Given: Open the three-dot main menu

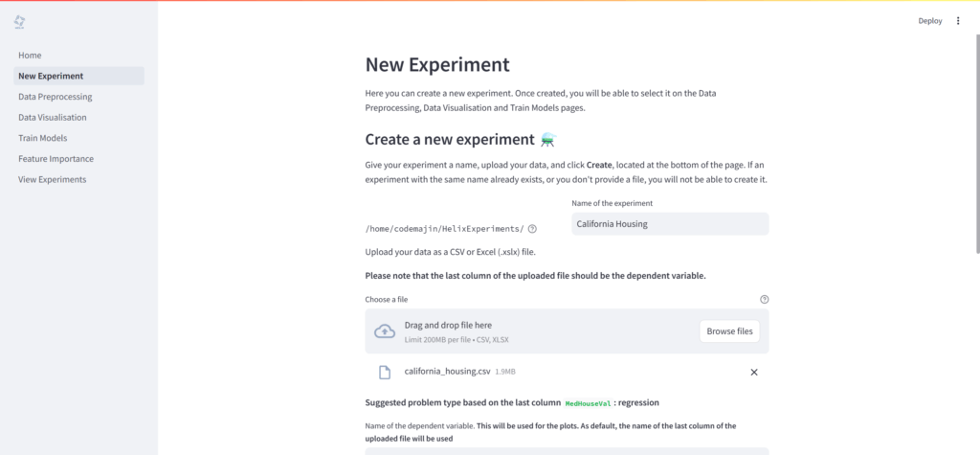Looking at the screenshot, I should (x=958, y=21).
